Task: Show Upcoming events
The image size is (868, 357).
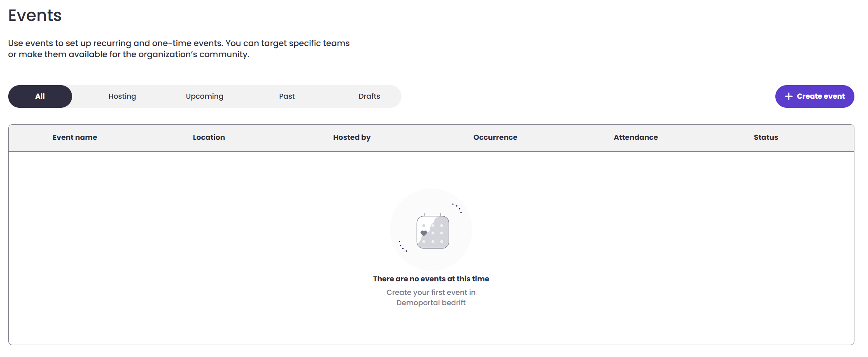Action: (205, 96)
